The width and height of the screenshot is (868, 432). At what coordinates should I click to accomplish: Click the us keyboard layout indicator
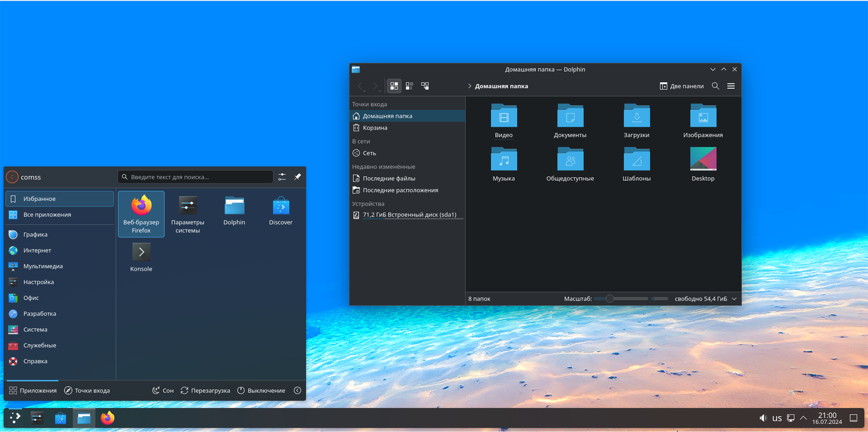tap(777, 418)
